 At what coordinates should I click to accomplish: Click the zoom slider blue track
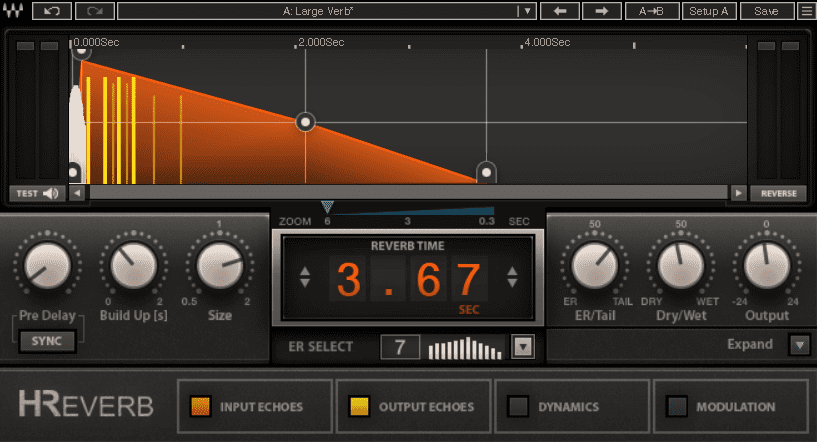pos(412,211)
